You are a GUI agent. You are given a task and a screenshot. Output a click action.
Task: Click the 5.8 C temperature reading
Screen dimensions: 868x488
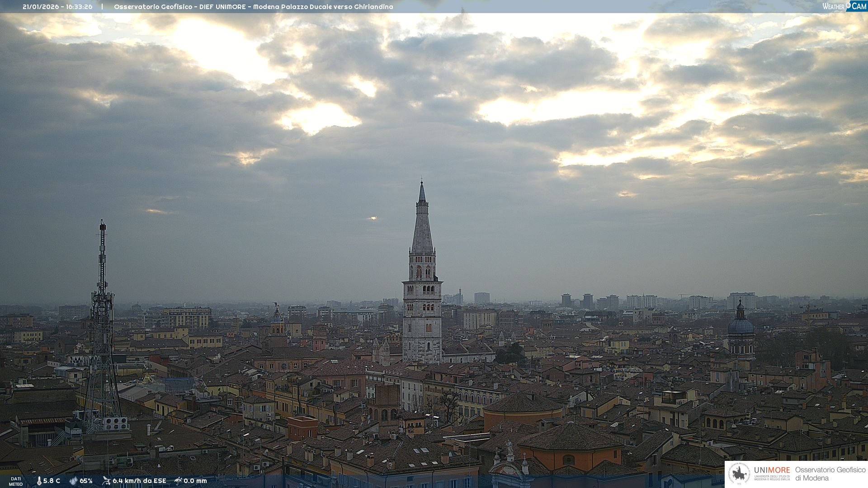point(52,481)
